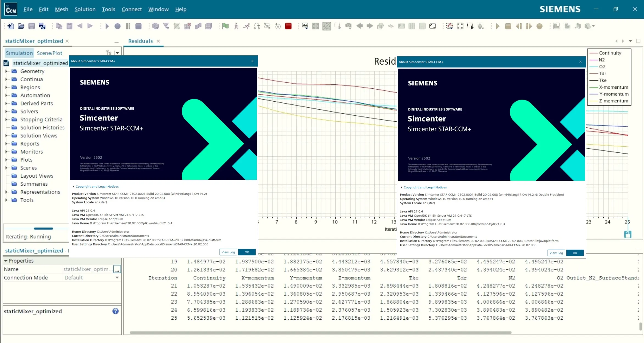
Task: Click the Continuity legend color line
Action: pos(594,53)
